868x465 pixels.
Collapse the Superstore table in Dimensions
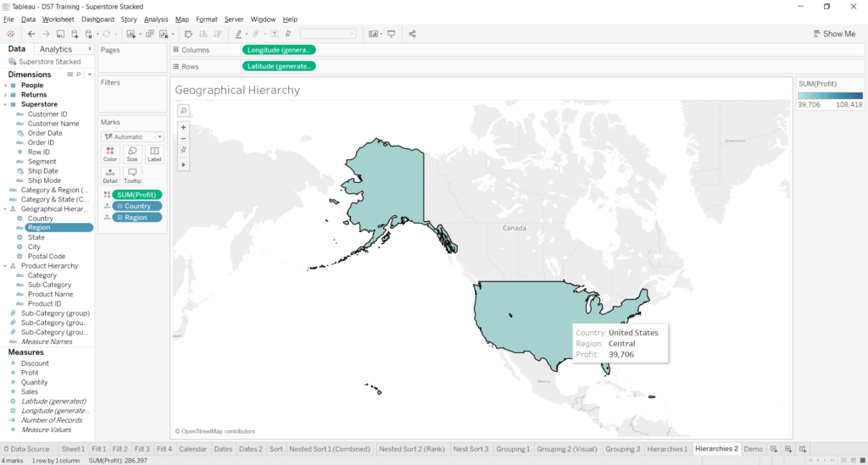tap(6, 104)
